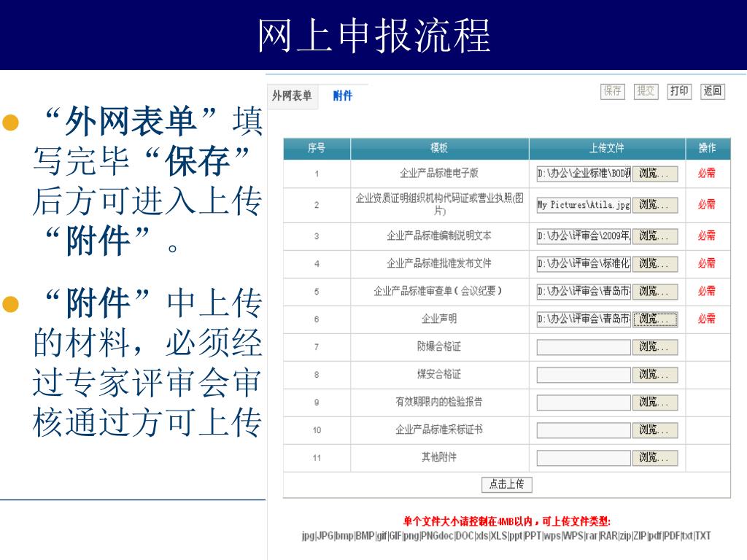747x560 pixels.
Task: Browse file for 其他附件 row
Action: [655, 458]
